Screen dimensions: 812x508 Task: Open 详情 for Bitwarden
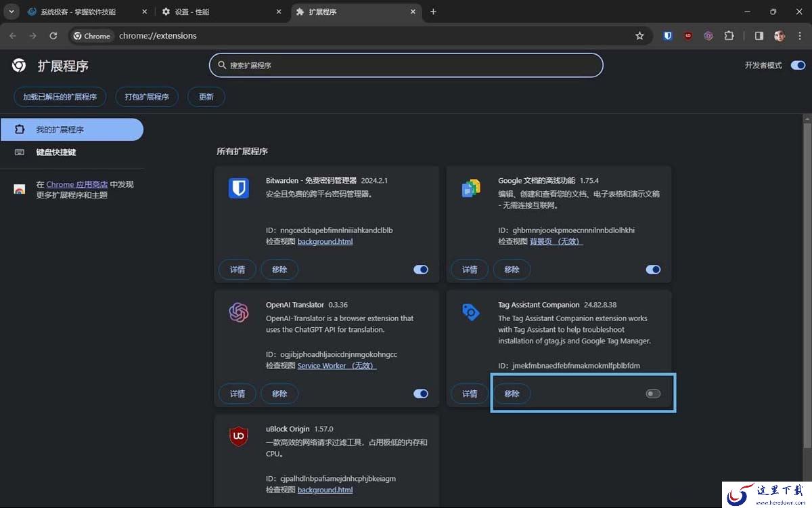[x=238, y=270]
